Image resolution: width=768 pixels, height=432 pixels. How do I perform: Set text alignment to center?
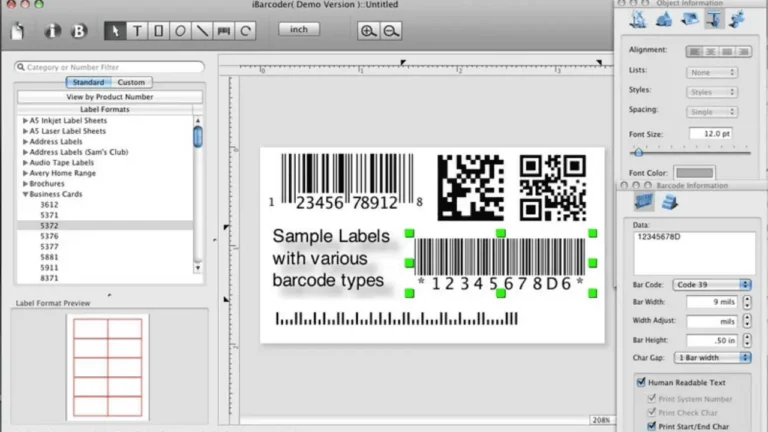pos(711,51)
